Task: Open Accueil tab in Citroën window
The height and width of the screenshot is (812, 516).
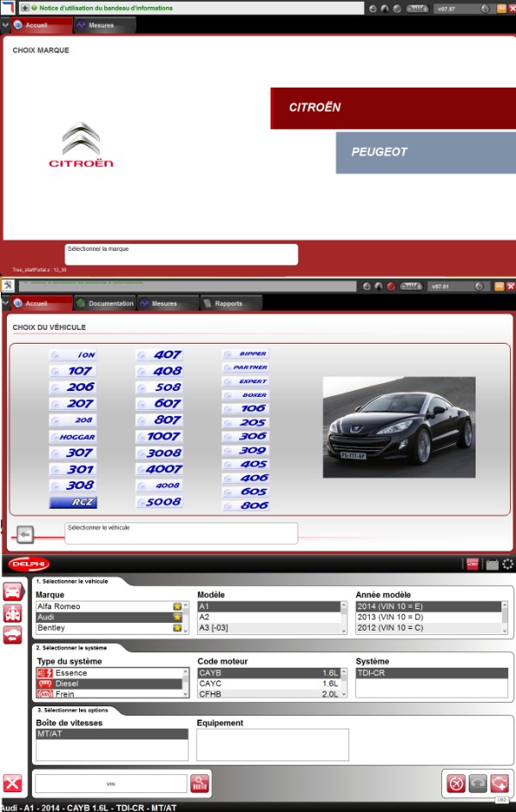Action: (41, 25)
